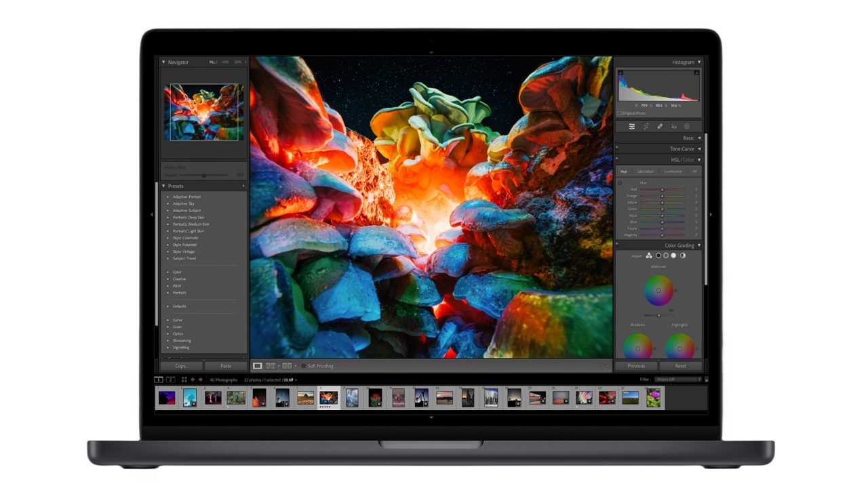The image size is (868, 488).
Task: Enable the Soft Proofing checkbox
Action: [x=303, y=366]
